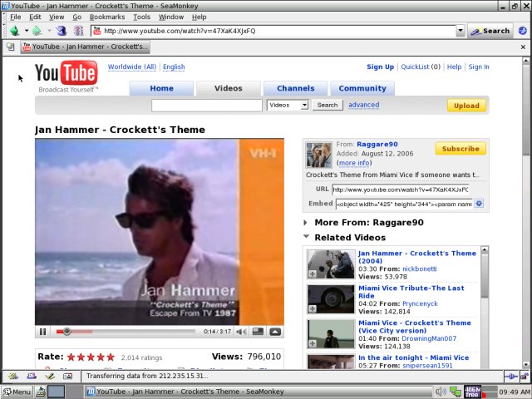Open the Menu button on the taskbar
The image size is (532, 399).
point(17,392)
